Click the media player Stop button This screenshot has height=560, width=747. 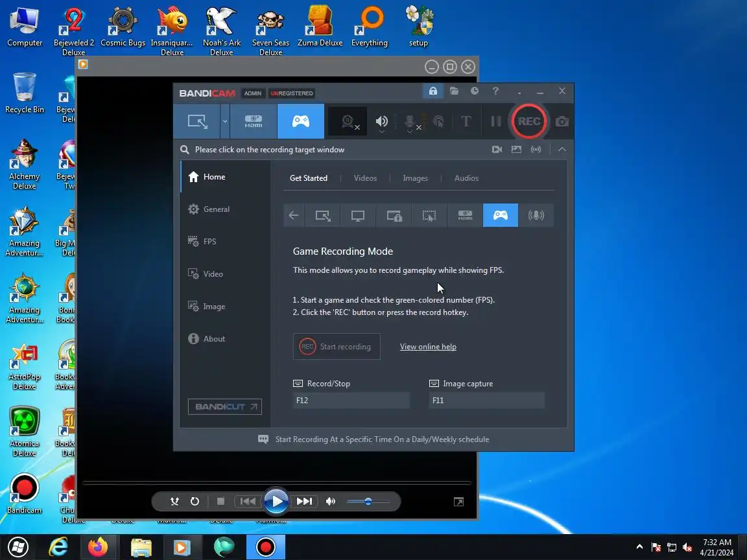220,502
